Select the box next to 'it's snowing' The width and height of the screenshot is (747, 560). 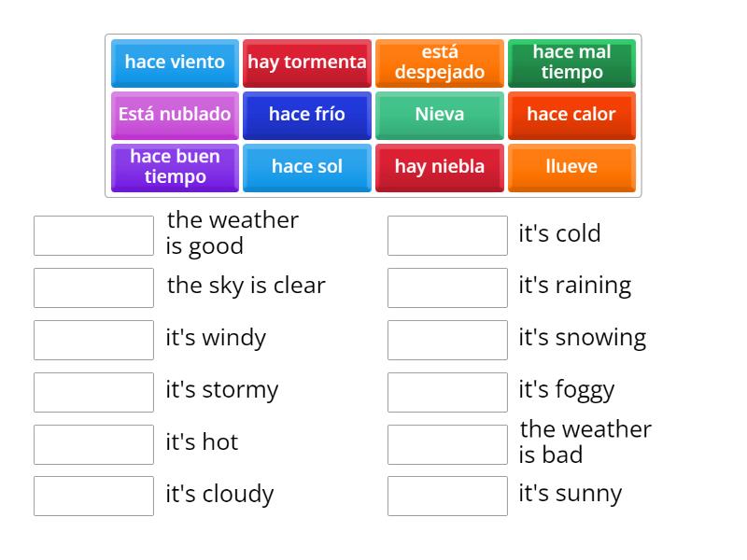tap(447, 340)
